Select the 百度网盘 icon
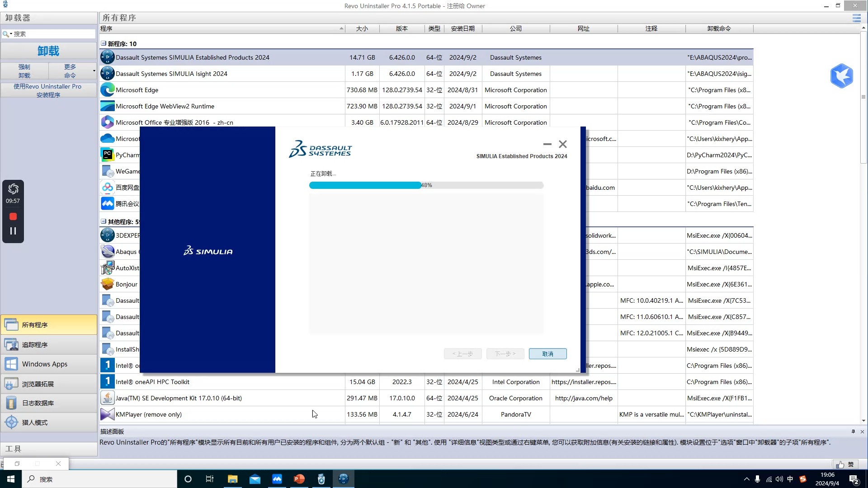Screen dimensions: 868x488 point(107,188)
